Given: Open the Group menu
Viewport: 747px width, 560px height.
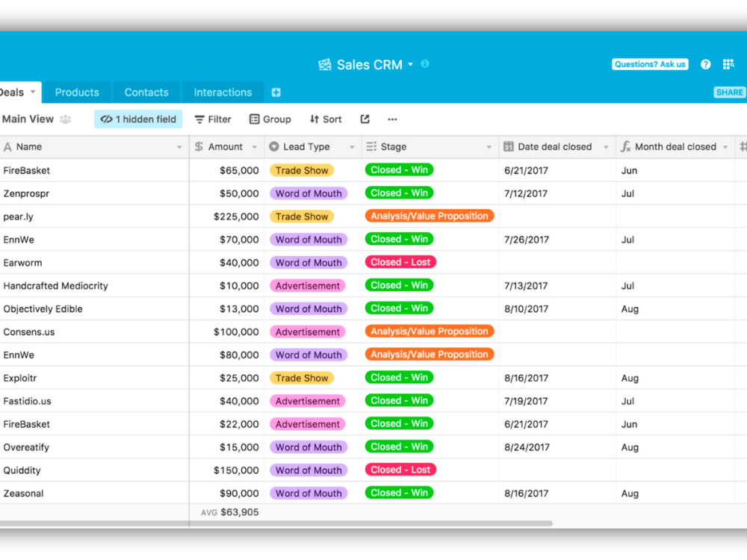Looking at the screenshot, I should 270,119.
